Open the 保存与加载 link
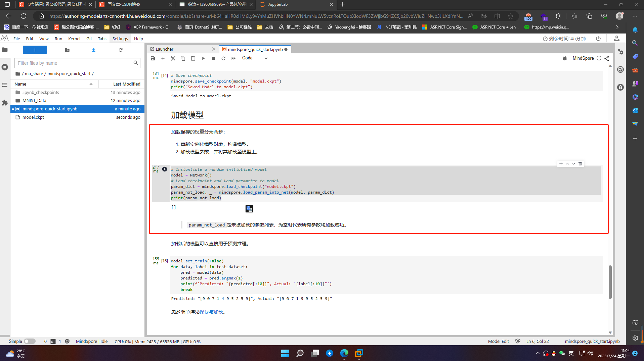The width and height of the screenshot is (644, 361). [x=211, y=312]
